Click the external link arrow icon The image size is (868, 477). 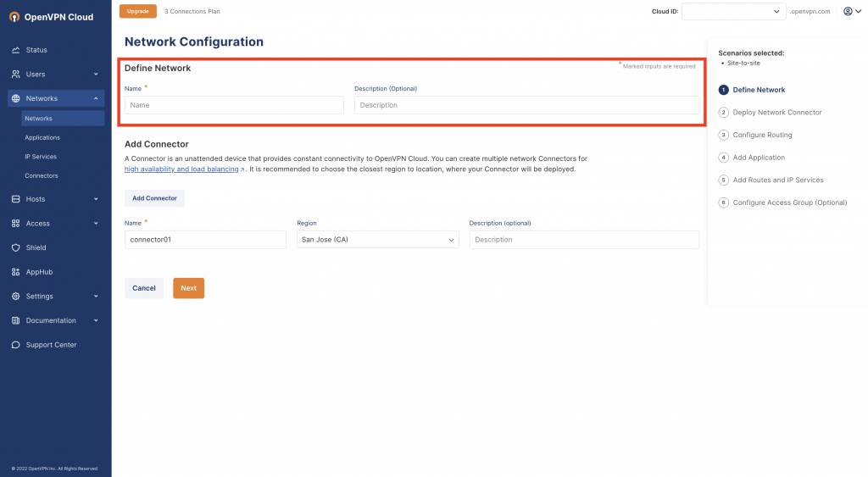pos(242,170)
